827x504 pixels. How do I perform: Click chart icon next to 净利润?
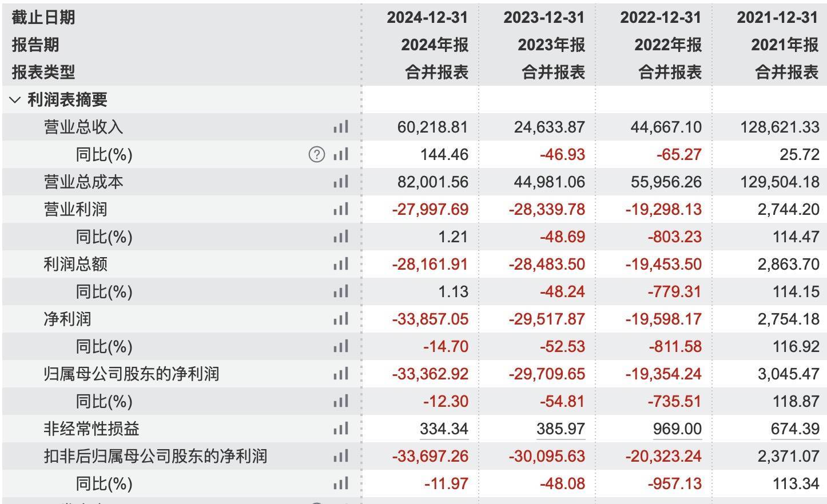[x=341, y=319]
